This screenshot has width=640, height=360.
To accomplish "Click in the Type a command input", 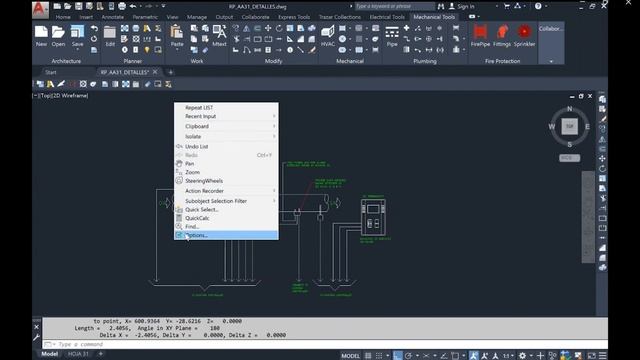I will [324, 344].
